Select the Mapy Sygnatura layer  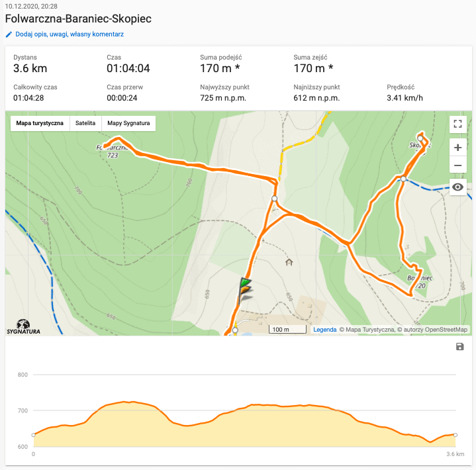tap(128, 123)
